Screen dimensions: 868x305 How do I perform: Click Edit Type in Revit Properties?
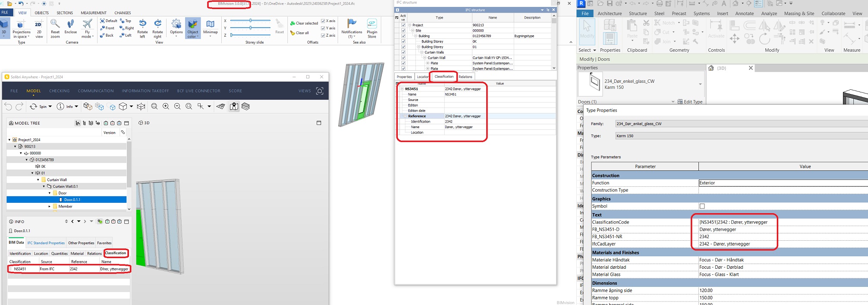[x=690, y=102]
